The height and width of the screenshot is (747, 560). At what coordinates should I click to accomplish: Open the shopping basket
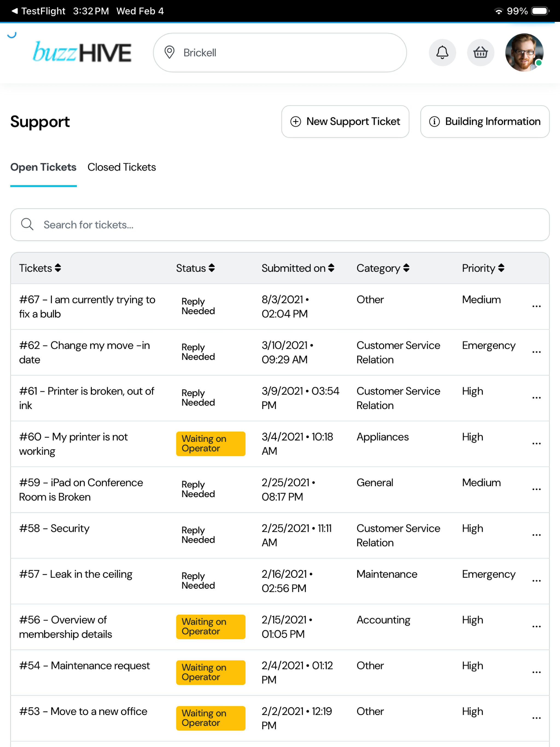(480, 53)
